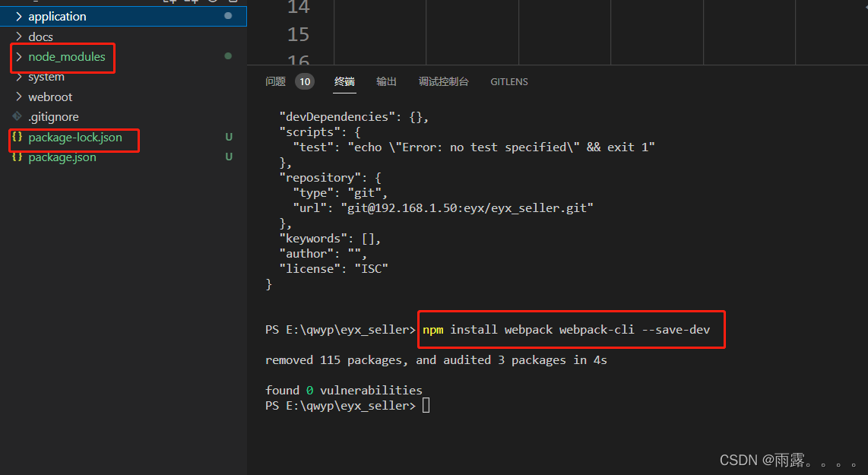This screenshot has width=868, height=475.
Task: Click the JSON braces icon beside package-lock.json
Action: coord(17,138)
